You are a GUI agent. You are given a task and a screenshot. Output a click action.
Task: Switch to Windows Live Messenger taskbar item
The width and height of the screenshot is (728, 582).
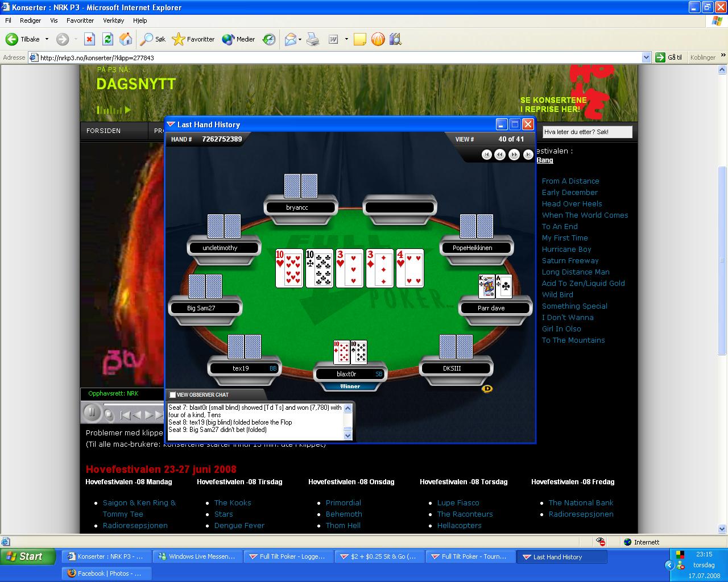click(x=198, y=557)
